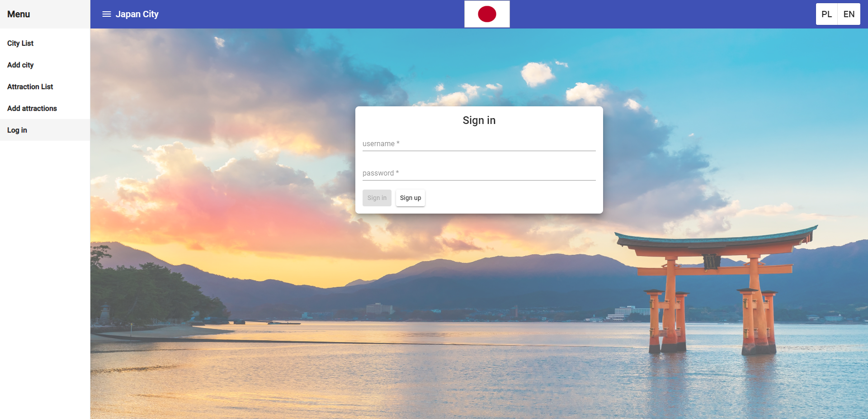Select Log in menu item
This screenshot has width=868, height=419.
45,130
